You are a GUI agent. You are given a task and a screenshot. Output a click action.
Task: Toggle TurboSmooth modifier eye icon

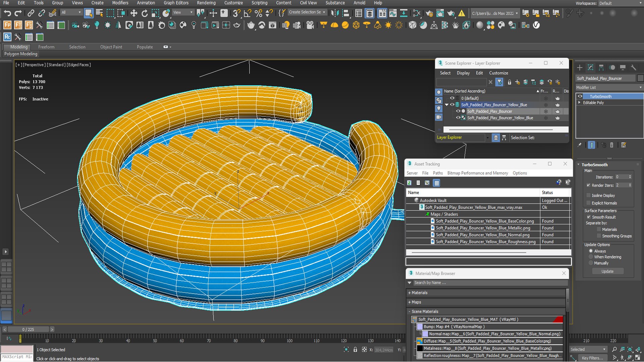click(x=580, y=96)
